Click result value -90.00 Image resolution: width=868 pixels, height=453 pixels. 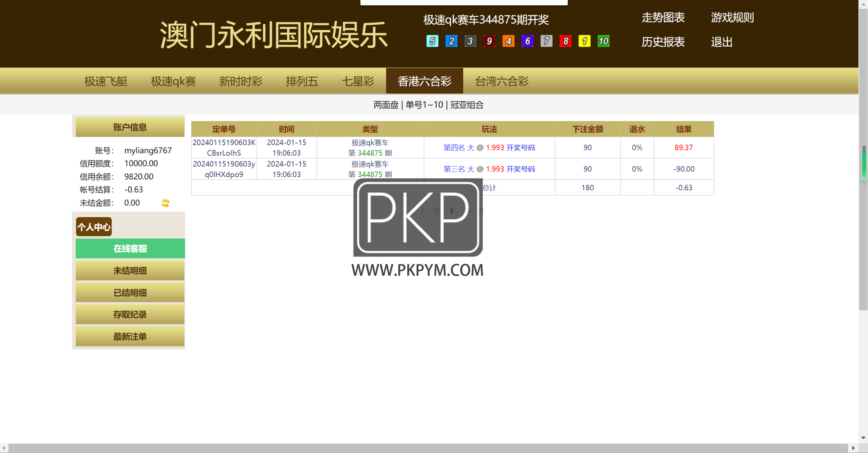pos(684,169)
